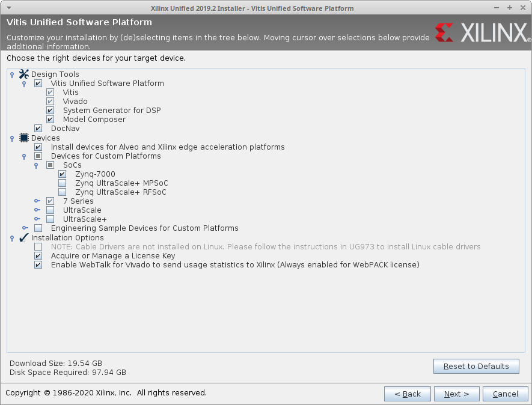Enable Zynq UltraScale+ RFSoC checkbox
This screenshot has height=405, width=532.
[x=62, y=192]
